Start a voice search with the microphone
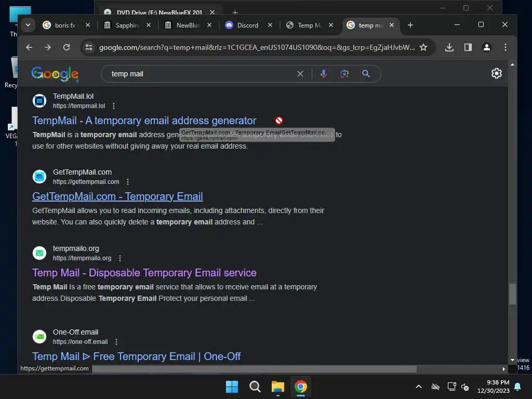Viewport: 532px width, 399px height. click(323, 74)
